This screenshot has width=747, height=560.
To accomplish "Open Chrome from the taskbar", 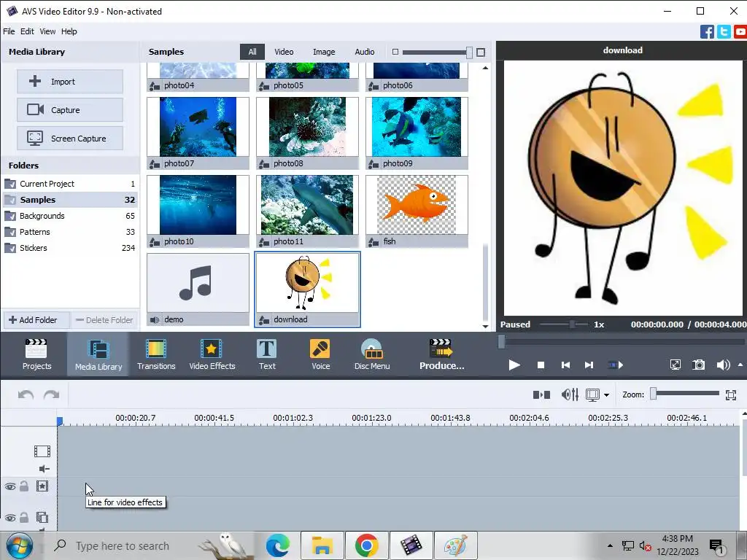I will [x=367, y=545].
